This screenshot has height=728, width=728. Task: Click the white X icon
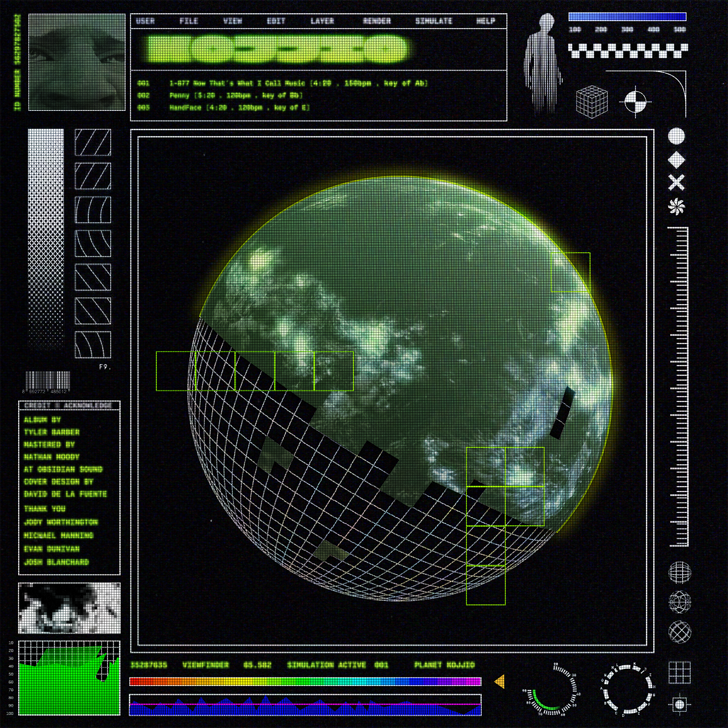pyautogui.click(x=676, y=183)
